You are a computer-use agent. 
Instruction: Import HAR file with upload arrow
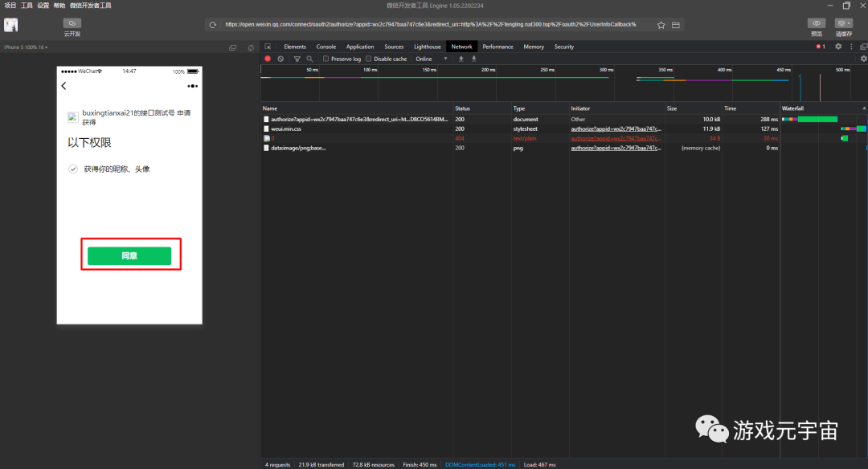point(461,59)
